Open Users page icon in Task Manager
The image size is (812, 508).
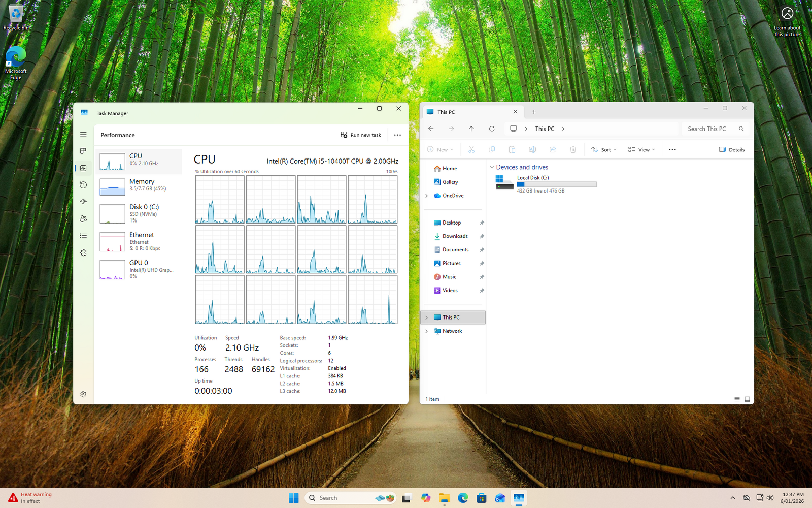tap(83, 219)
